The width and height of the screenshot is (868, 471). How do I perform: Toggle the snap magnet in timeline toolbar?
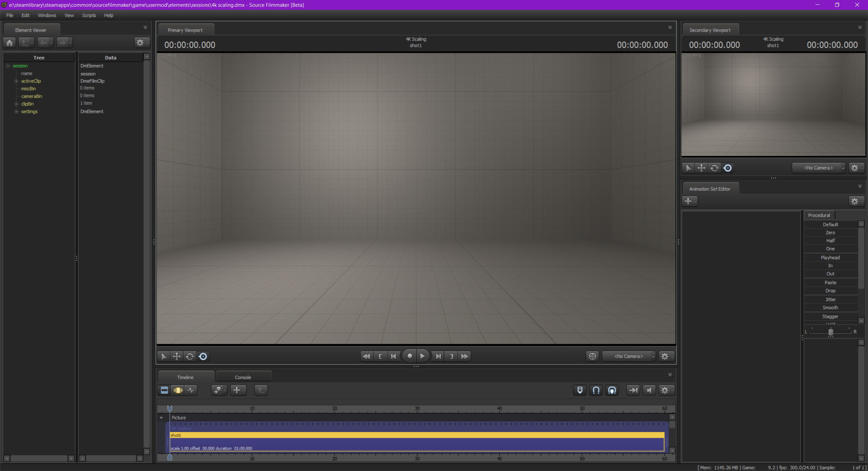pyautogui.click(x=596, y=390)
